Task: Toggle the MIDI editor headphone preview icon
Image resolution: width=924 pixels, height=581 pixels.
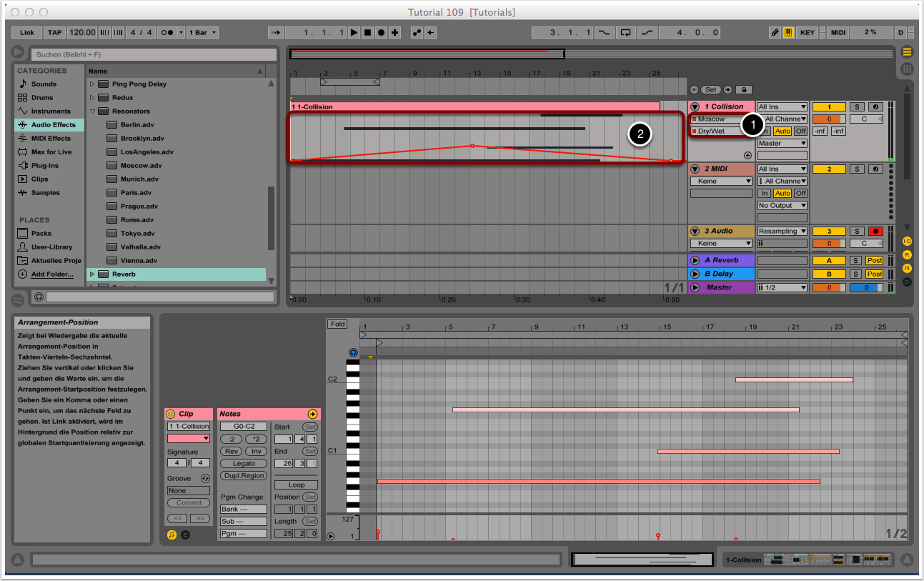Action: [x=353, y=352]
